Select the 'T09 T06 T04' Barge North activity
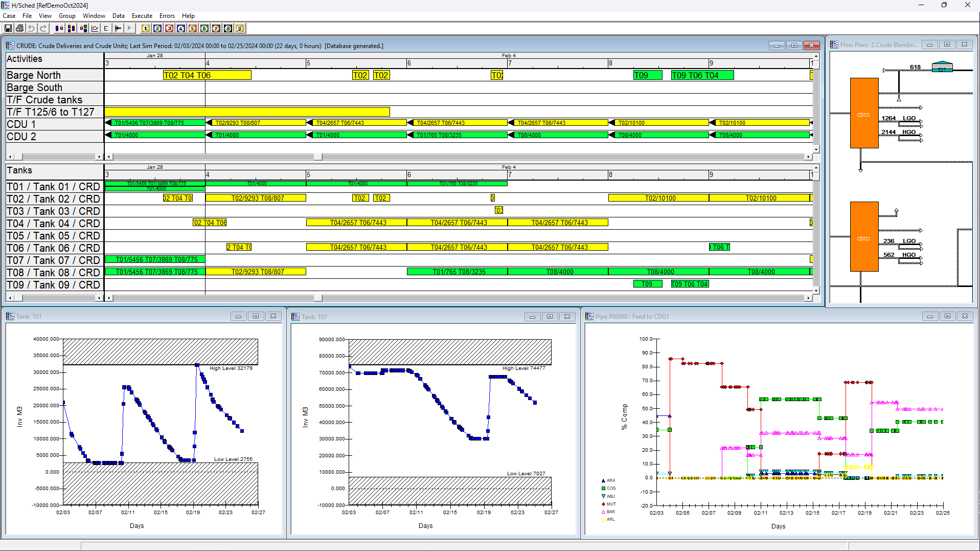 pyautogui.click(x=702, y=75)
